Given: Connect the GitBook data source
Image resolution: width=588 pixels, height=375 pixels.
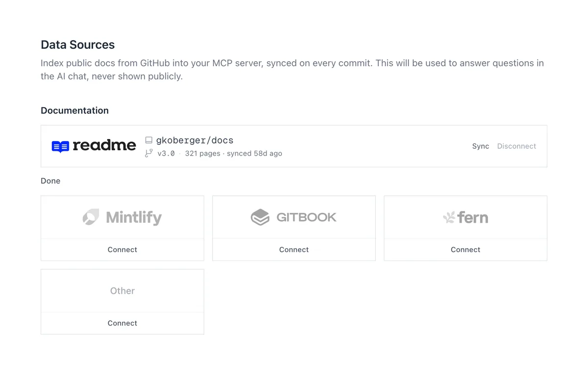Looking at the screenshot, I should (294, 250).
